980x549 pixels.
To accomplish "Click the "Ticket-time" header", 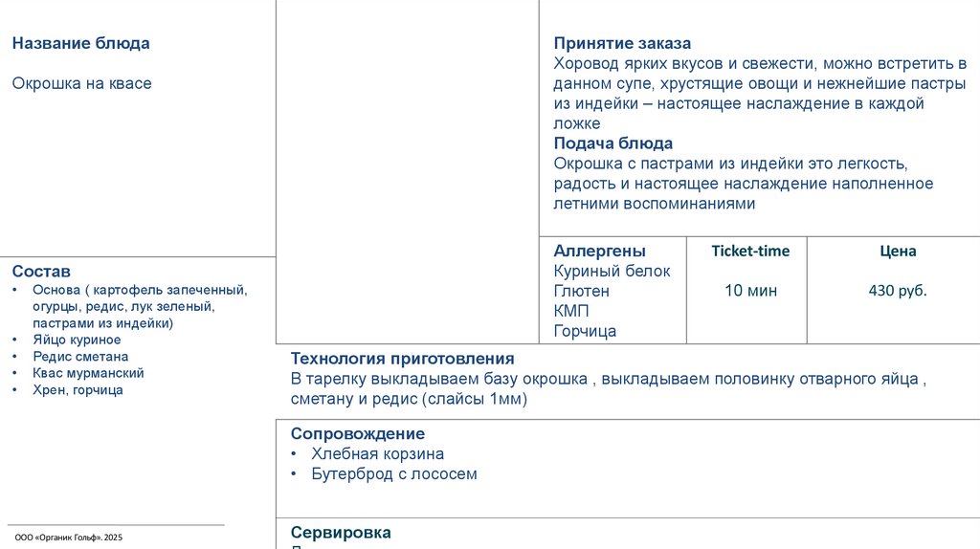I will [x=750, y=251].
